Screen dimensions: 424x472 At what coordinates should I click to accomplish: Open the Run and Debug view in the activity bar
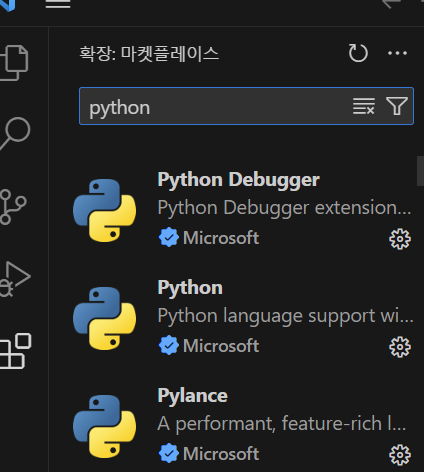pyautogui.click(x=15, y=279)
